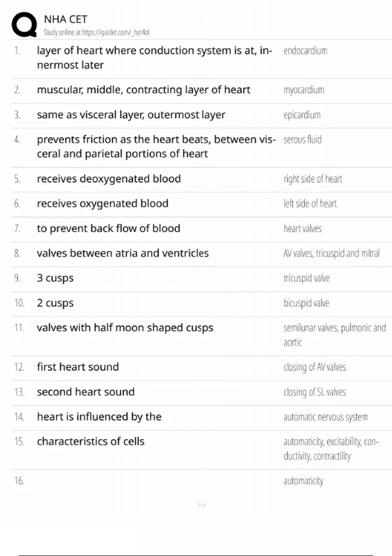Click the definition 'endocardium'
Screen dimensions: 392x556
point(305,51)
